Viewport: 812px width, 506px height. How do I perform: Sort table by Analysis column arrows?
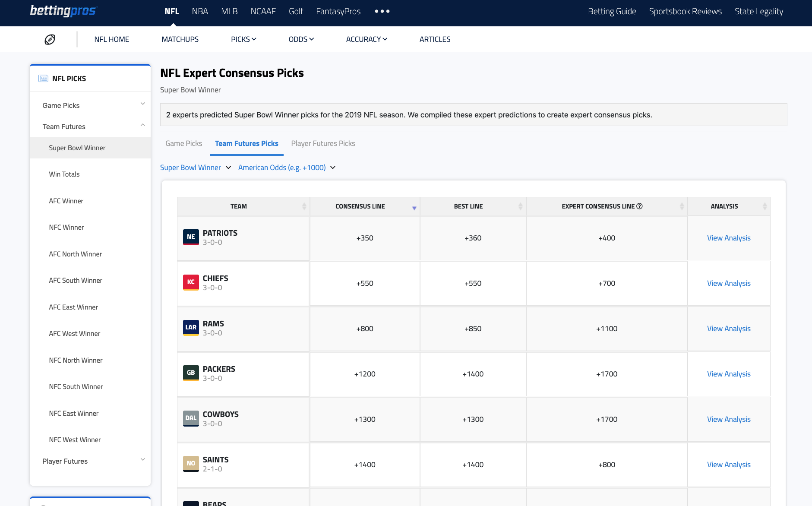(765, 206)
